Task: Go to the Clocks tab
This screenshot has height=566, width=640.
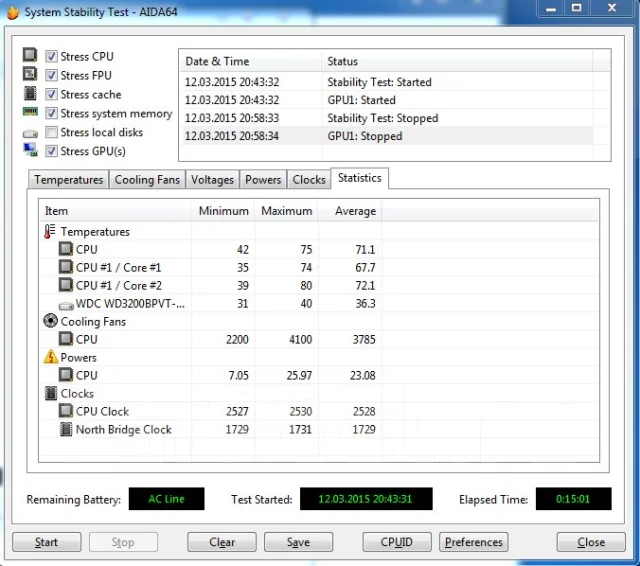Action: (309, 180)
